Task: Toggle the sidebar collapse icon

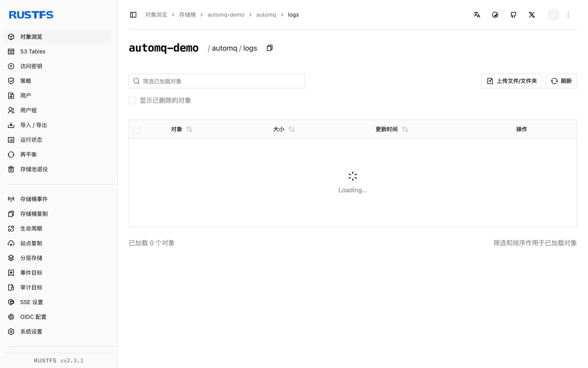Action: [133, 15]
